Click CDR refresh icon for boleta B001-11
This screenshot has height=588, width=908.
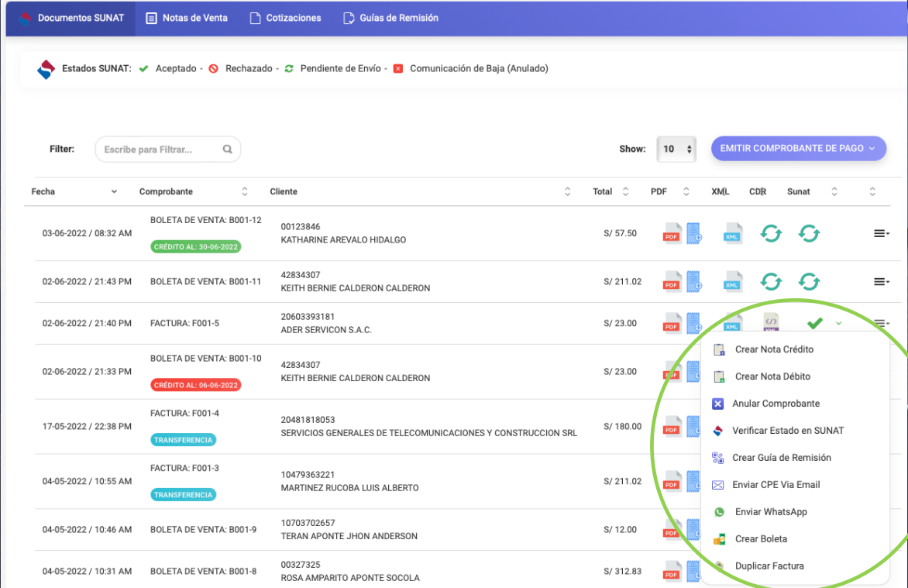pyautogui.click(x=770, y=281)
